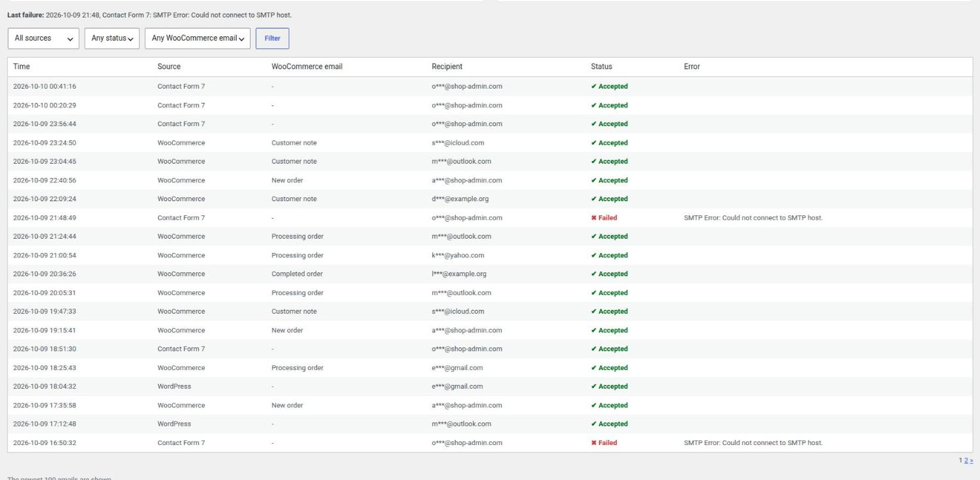Viewport: 980px width, 480px height.
Task: Open the All sources dropdown
Action: [43, 38]
